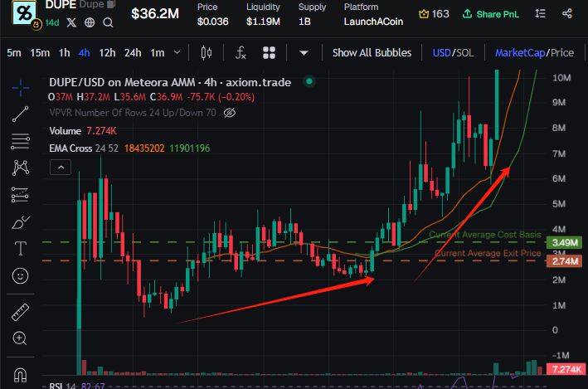Screen dimensions: 588x389
Task: Select the trend line drawing tool
Action: point(20,114)
